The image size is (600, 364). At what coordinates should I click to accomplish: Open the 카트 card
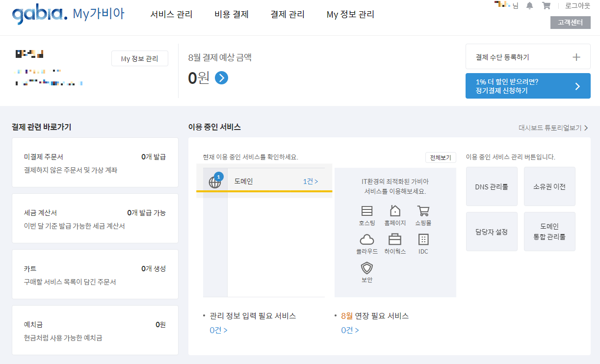tap(95, 274)
